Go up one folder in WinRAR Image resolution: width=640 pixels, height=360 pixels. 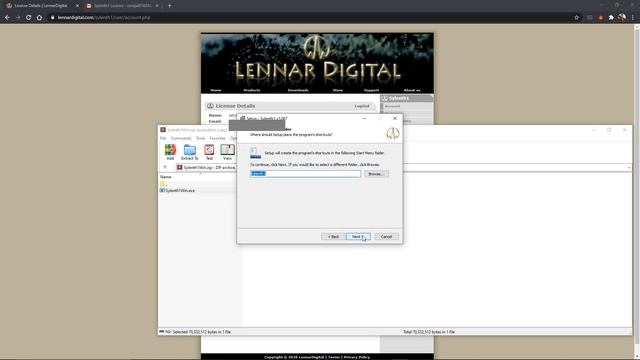[x=165, y=167]
